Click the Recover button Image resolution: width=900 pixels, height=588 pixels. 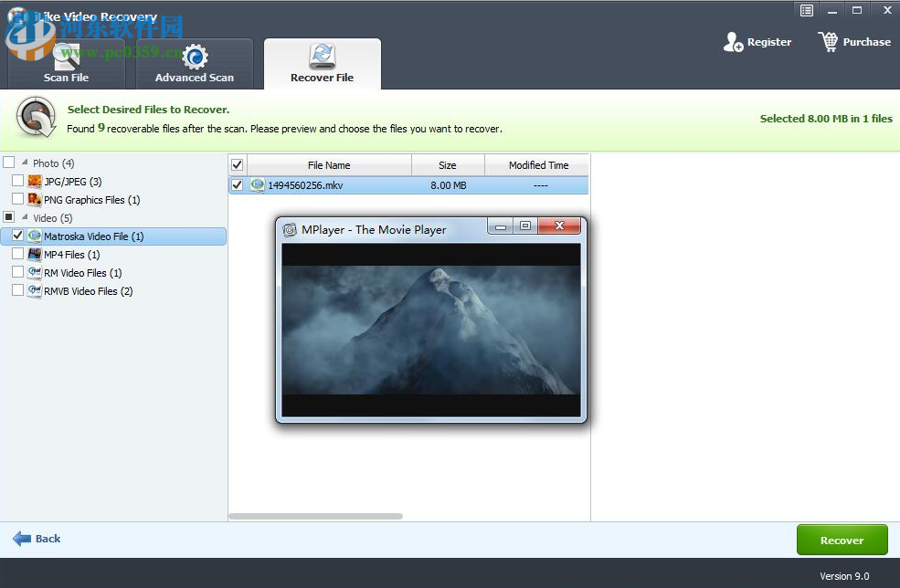[x=841, y=540]
